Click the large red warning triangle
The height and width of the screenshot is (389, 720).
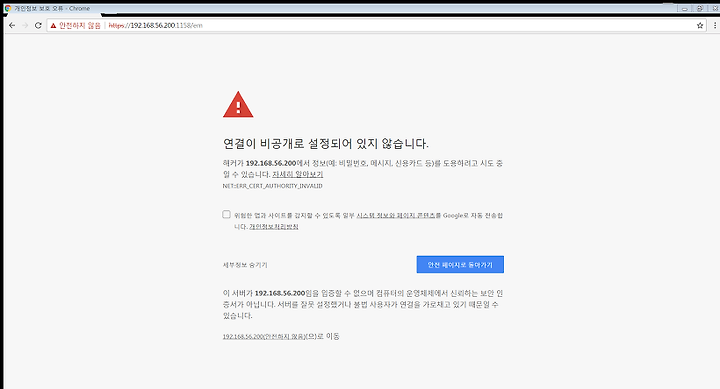(238, 105)
